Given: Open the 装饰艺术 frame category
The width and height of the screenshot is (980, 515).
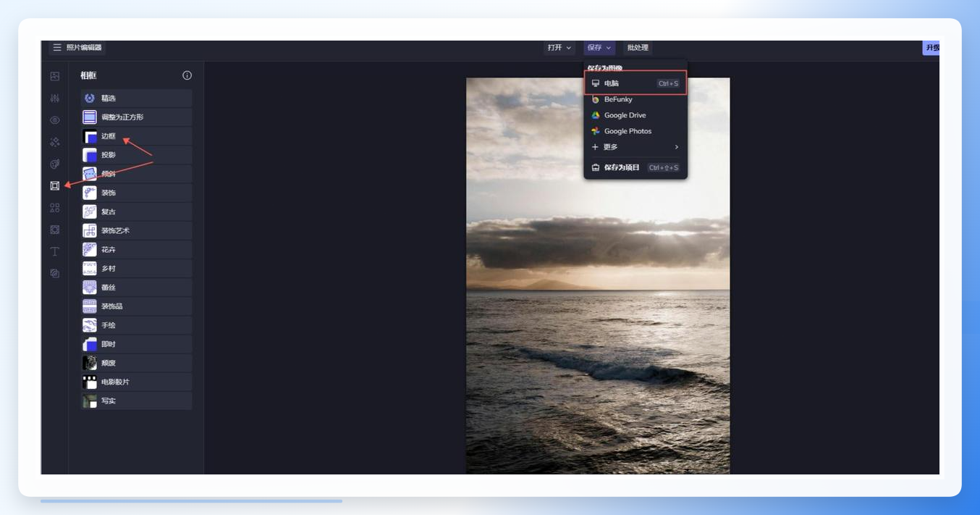Looking at the screenshot, I should point(136,230).
